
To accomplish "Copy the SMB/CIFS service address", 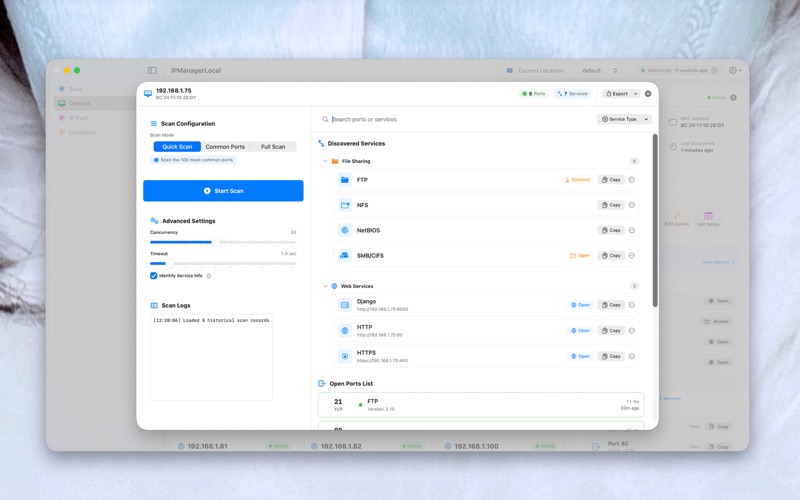I will [611, 256].
